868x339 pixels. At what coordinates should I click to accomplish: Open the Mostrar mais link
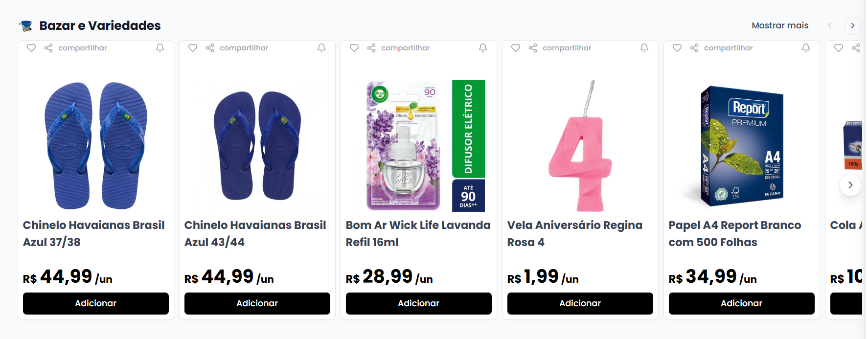pos(780,25)
